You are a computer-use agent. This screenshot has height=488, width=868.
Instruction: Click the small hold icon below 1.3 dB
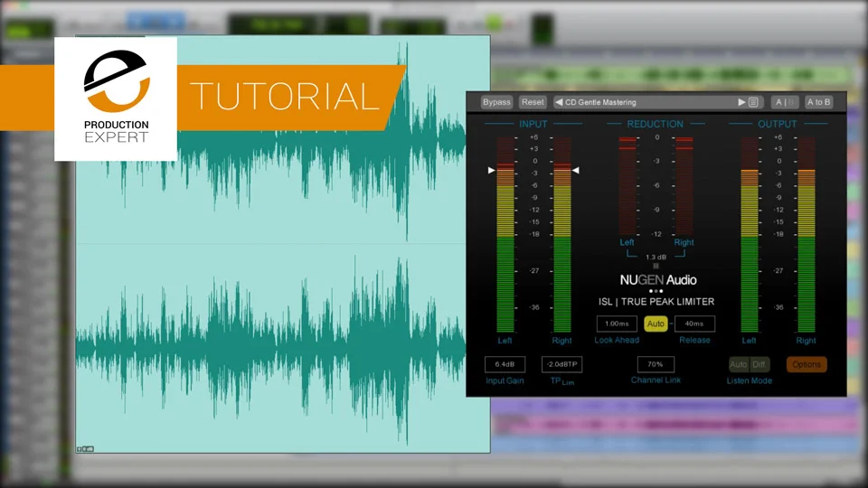656,266
